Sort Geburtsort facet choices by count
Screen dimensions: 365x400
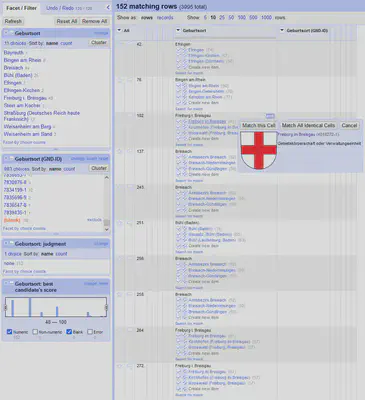coord(66,43)
